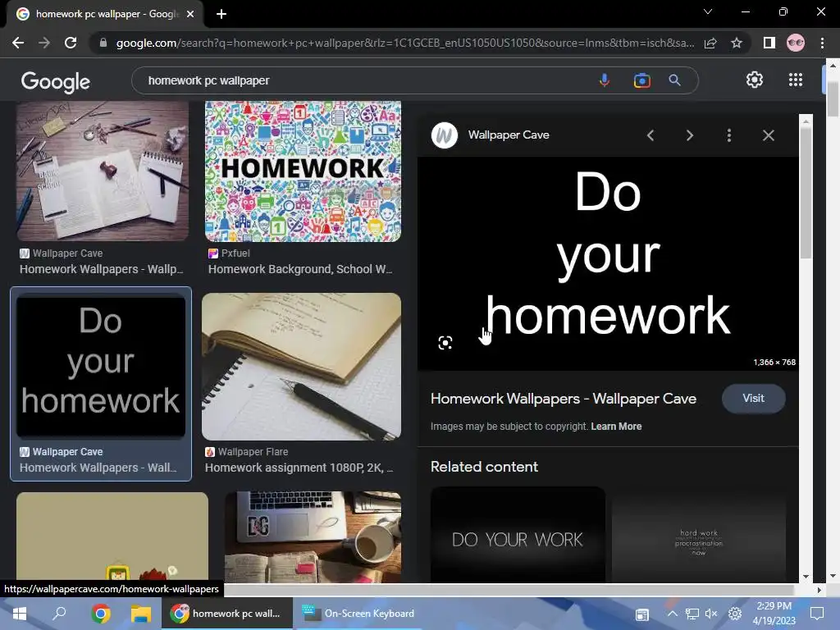
Task: Open Google quick settings gear
Action: click(x=755, y=80)
